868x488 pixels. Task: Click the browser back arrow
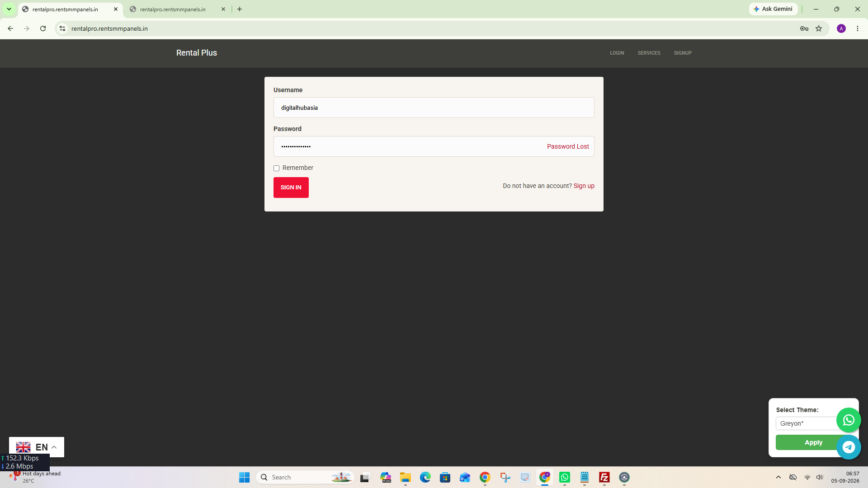click(10, 28)
